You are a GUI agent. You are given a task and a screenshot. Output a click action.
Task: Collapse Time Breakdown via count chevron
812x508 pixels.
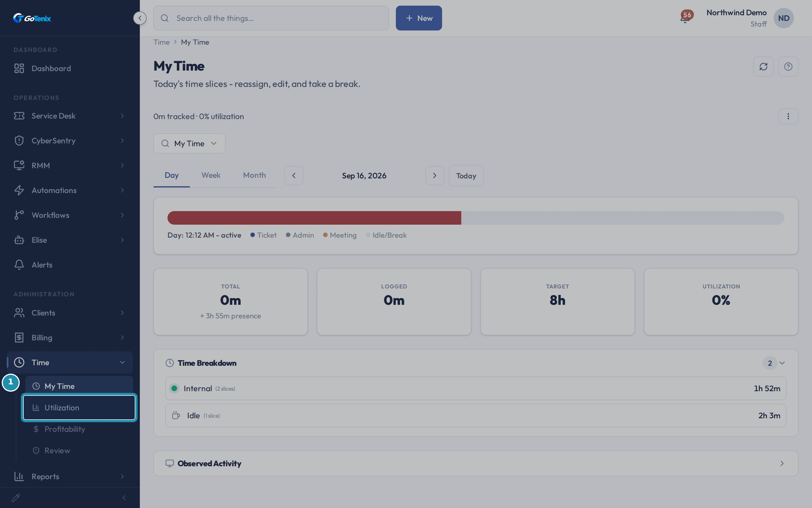tap(782, 363)
